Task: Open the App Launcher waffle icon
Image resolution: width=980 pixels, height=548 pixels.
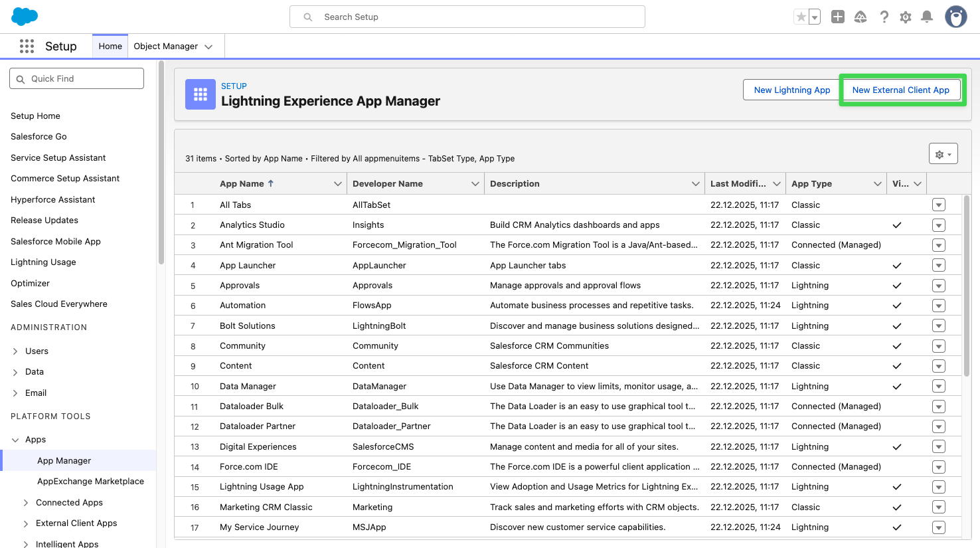Action: point(27,46)
